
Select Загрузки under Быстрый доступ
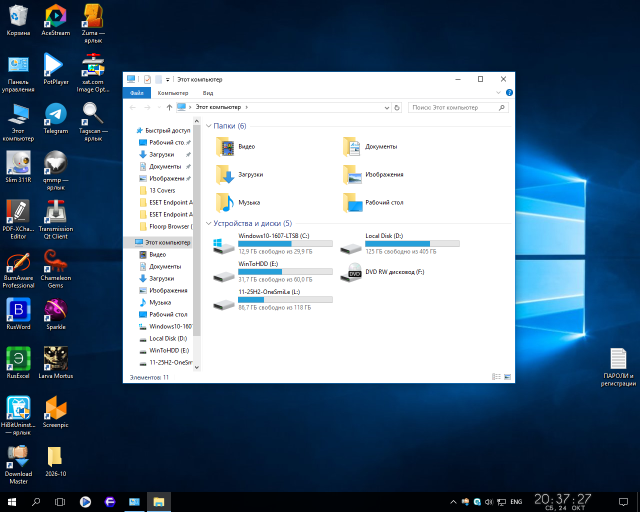point(162,155)
